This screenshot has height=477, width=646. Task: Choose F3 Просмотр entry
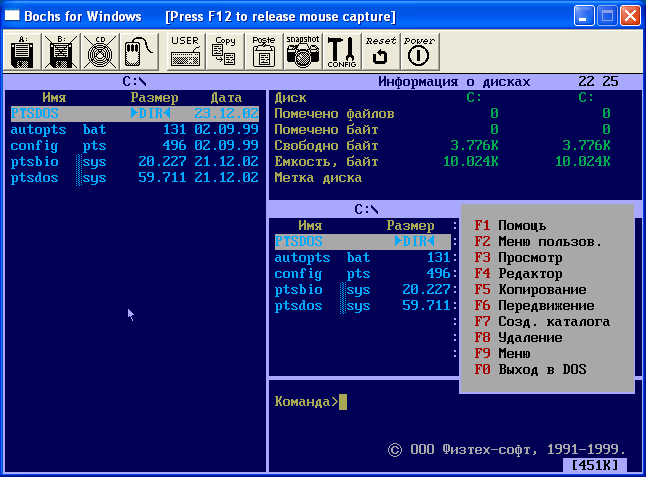[x=518, y=257]
